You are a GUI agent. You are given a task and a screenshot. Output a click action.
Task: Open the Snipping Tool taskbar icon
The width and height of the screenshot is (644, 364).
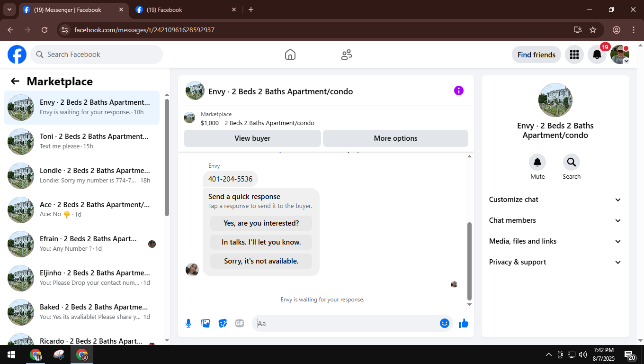59,355
